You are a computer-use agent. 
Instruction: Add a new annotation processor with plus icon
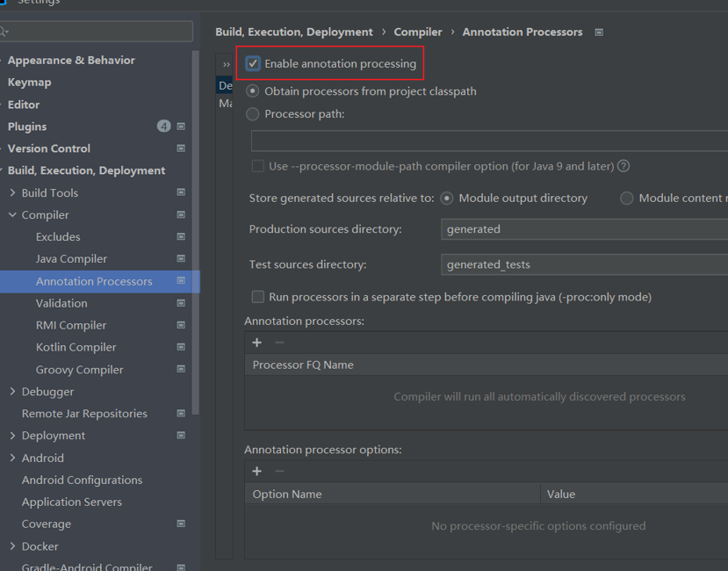point(257,343)
